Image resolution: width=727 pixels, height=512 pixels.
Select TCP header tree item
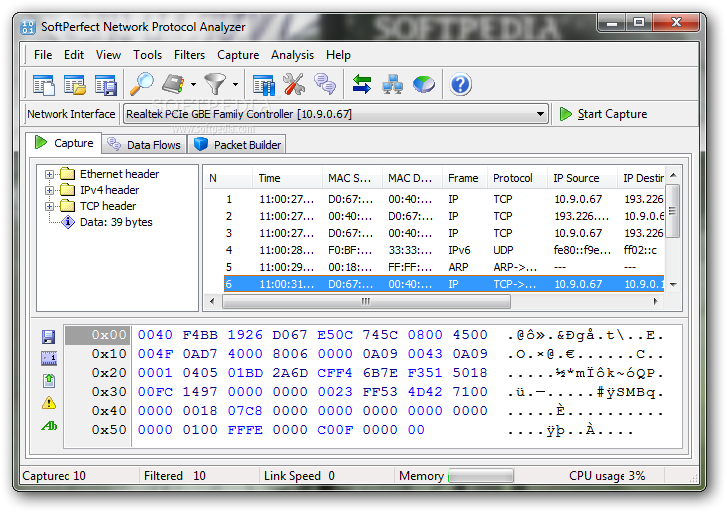[108, 206]
